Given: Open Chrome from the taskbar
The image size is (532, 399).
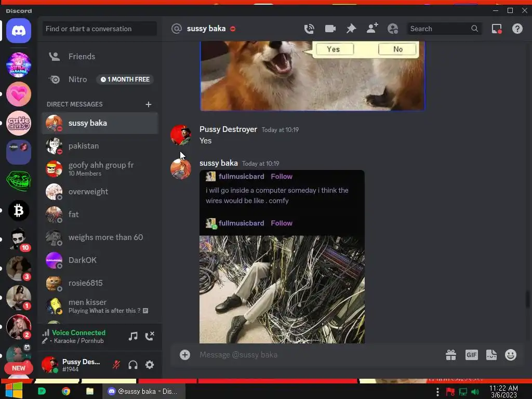Looking at the screenshot, I should point(66,392).
